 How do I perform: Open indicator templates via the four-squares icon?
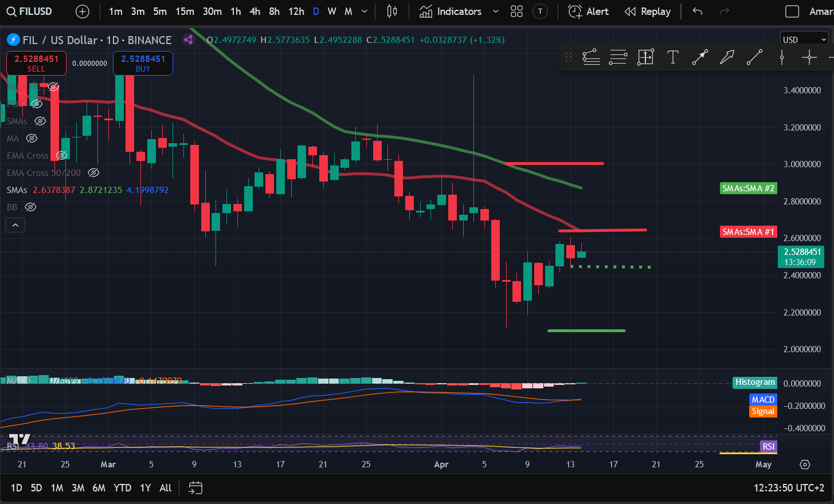tap(516, 11)
